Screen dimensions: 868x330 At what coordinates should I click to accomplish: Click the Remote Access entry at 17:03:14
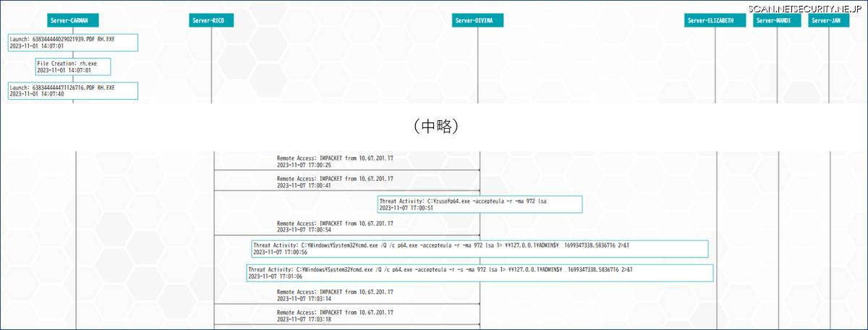[336, 295]
